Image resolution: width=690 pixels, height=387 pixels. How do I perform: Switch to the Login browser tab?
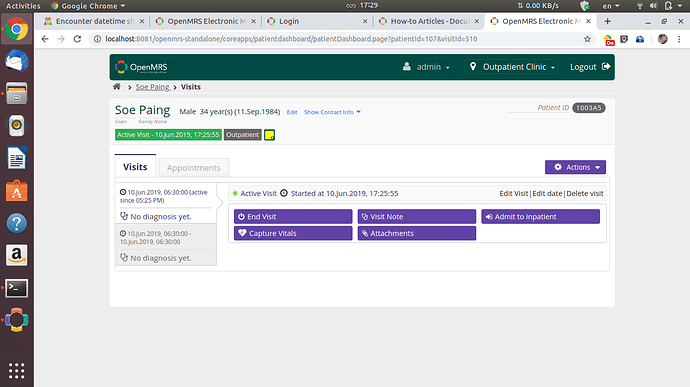pos(317,21)
